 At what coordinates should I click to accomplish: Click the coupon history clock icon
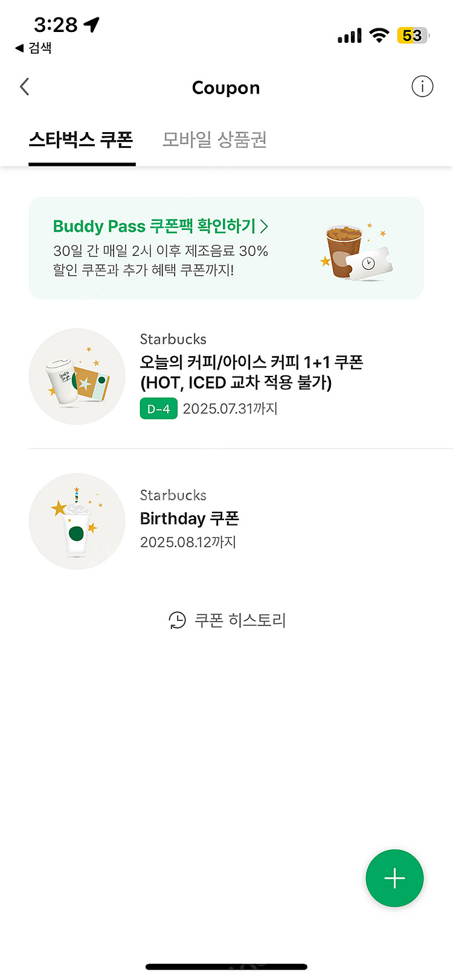point(177,620)
